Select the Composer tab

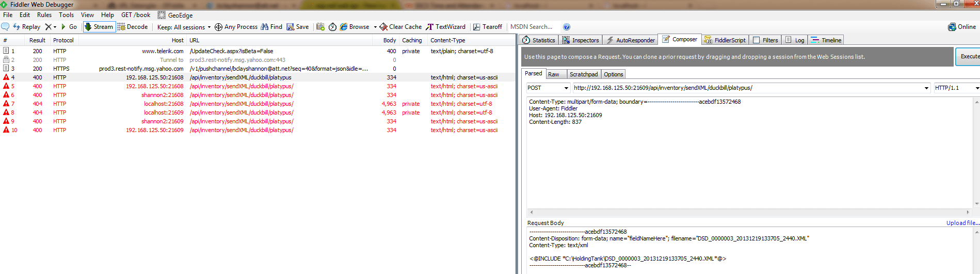680,39
